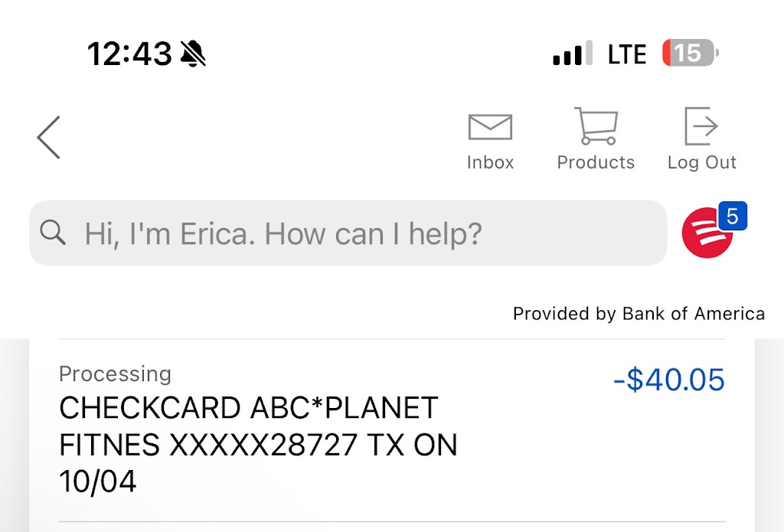The height and width of the screenshot is (532, 784).
Task: Tap the Products shopping cart icon
Action: pos(596,126)
